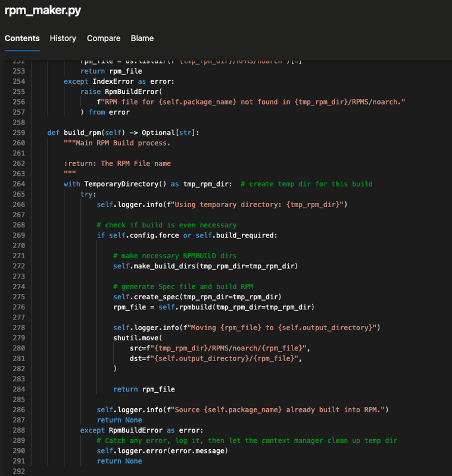Click the 'dst=' argument on line 281
The image size is (452, 476).
tap(216, 359)
